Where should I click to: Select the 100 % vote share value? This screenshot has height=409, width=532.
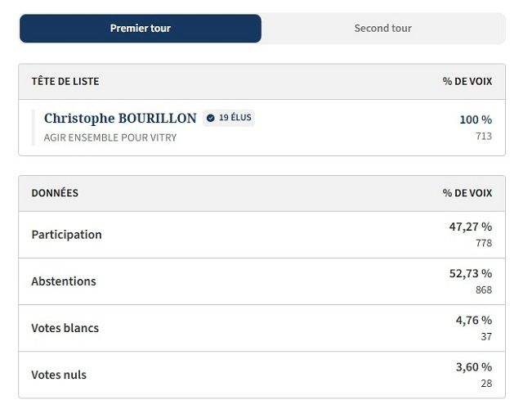click(476, 119)
